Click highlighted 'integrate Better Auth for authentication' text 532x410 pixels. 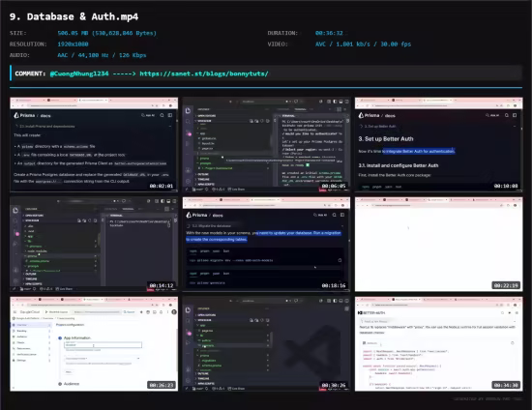pyautogui.click(x=418, y=151)
